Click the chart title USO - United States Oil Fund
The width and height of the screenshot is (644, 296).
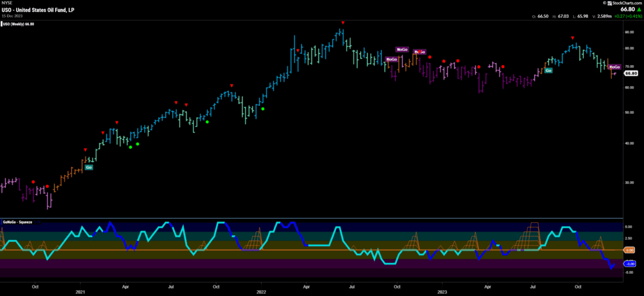[36, 11]
